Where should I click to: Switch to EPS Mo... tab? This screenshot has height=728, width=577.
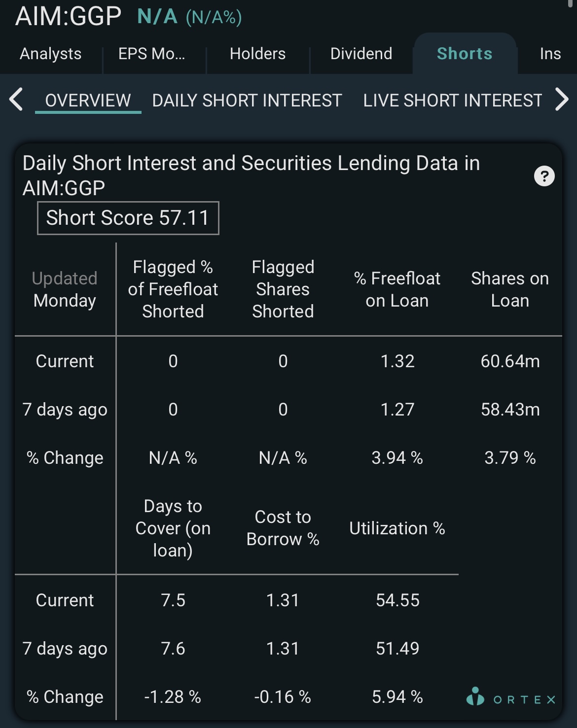tap(152, 54)
